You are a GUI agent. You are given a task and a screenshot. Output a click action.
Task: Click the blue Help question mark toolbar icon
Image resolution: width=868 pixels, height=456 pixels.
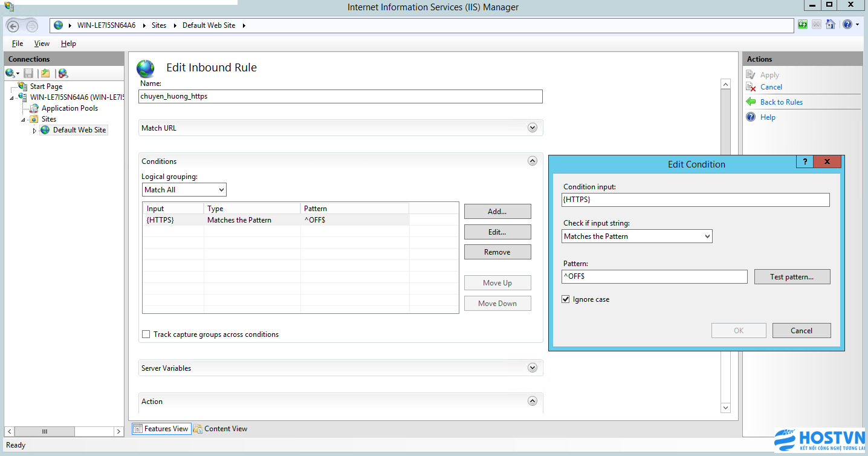[x=847, y=25]
